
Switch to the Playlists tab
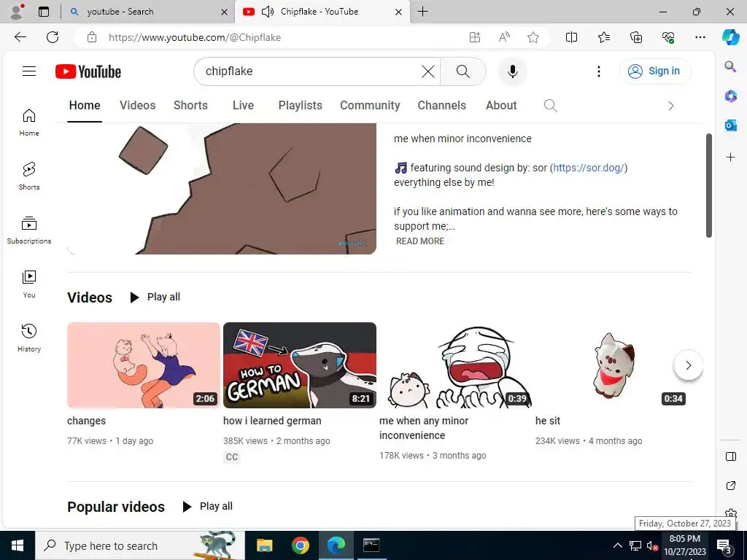300,105
